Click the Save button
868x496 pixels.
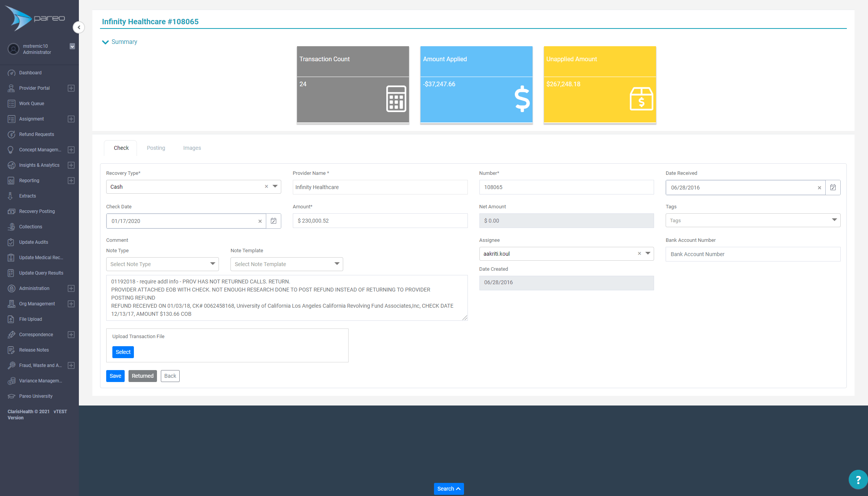tap(115, 376)
